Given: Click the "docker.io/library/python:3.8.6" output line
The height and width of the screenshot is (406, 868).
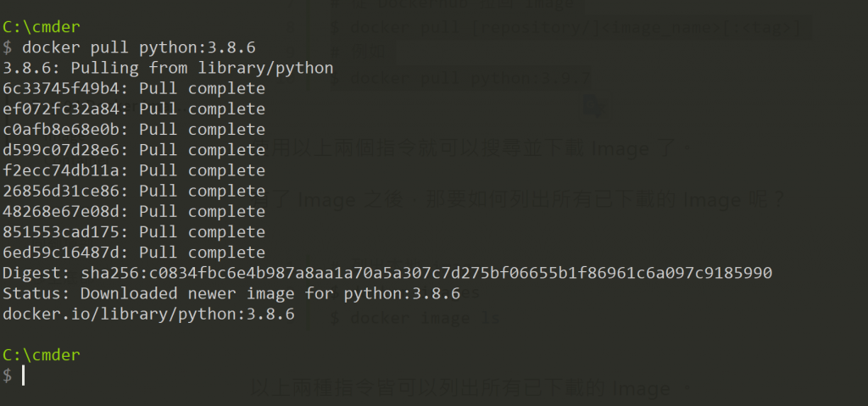Looking at the screenshot, I should click(x=148, y=314).
